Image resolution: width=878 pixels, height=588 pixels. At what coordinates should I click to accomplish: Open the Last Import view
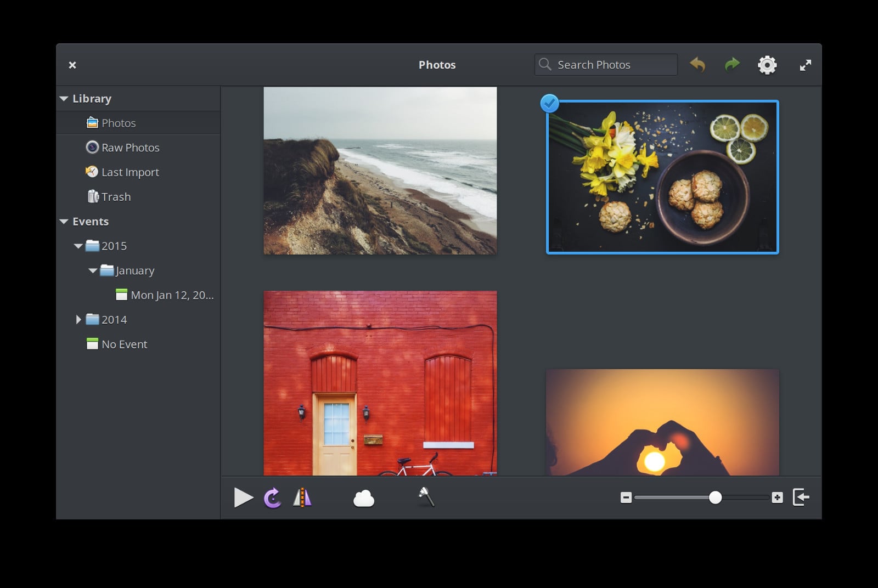pyautogui.click(x=130, y=172)
